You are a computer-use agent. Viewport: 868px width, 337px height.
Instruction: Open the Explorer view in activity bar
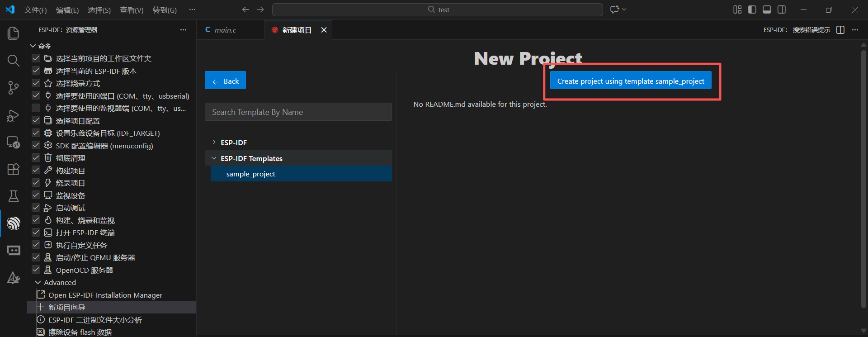click(14, 33)
